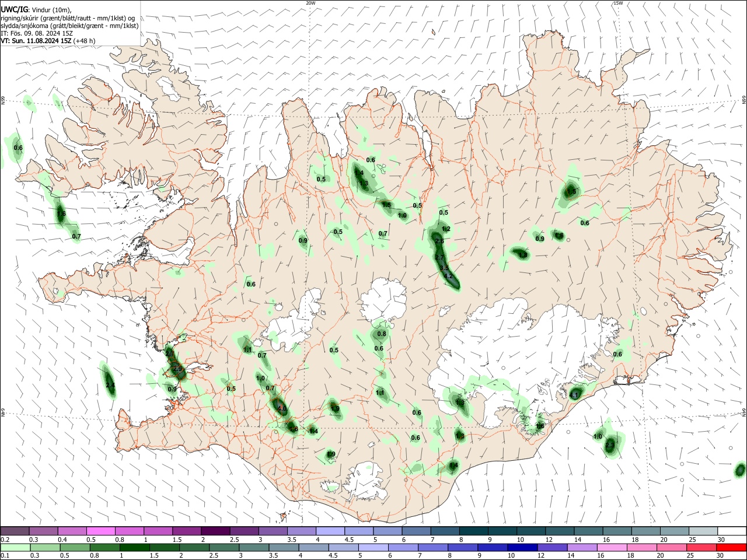Select the navy blue 10–12 rain legend swatch
747x560 pixels.
pyautogui.click(x=521, y=548)
